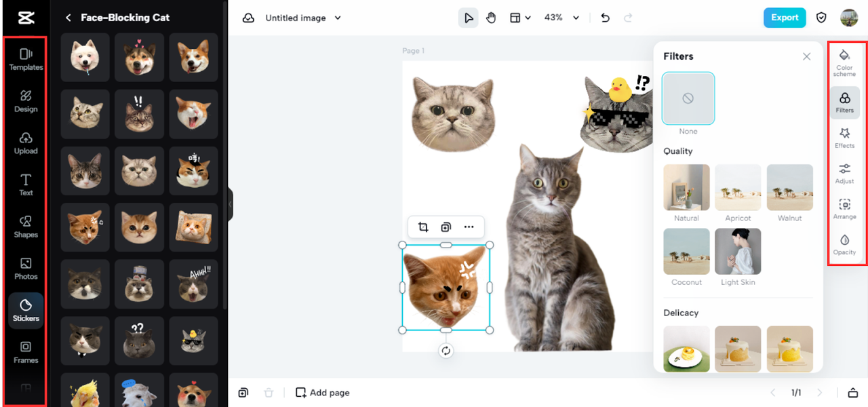Open the Adjust panel

pos(844,174)
